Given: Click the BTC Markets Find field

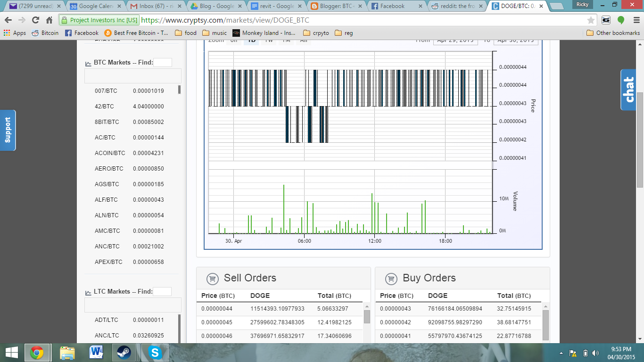Looking at the screenshot, I should point(163,63).
